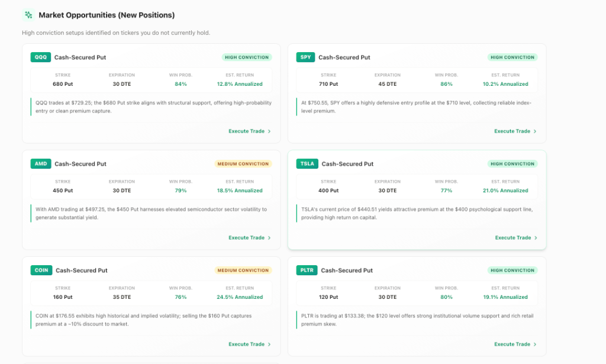
Task: Click the chevron arrow on QQQ Execute Trade
Action: (269, 131)
